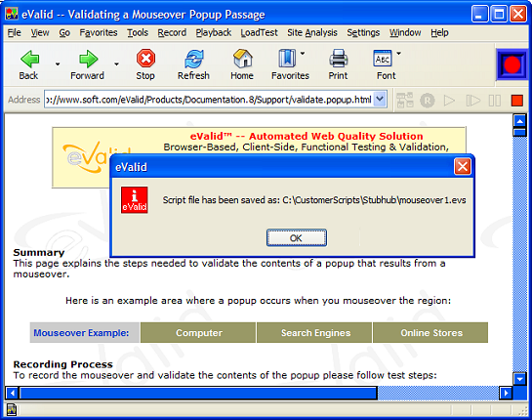Reload the page with Refresh icon

[x=194, y=59]
